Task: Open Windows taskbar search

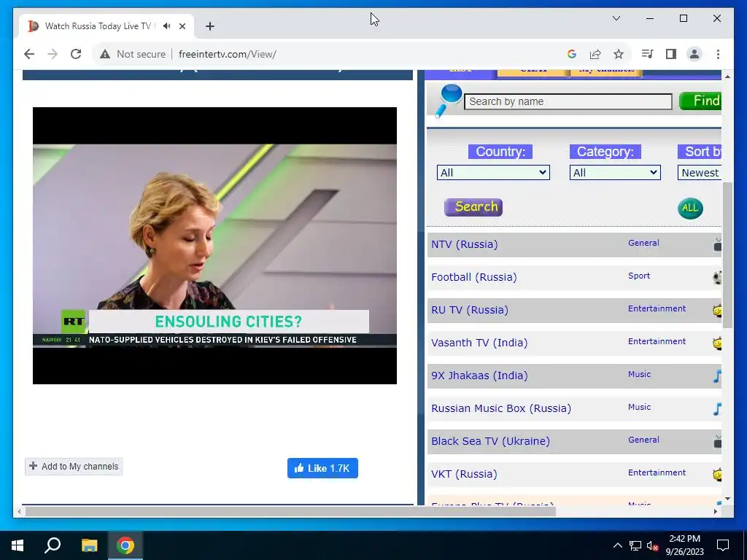Action: coord(53,545)
